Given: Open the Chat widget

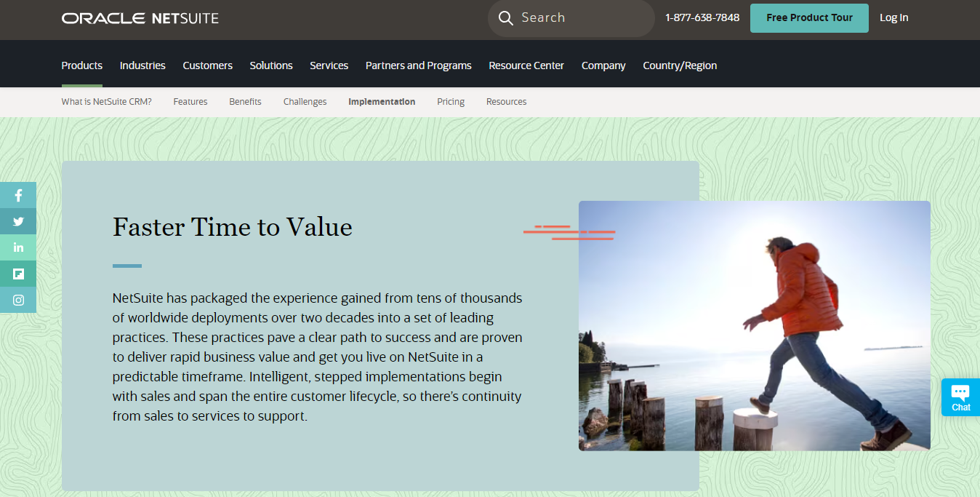Looking at the screenshot, I should click(960, 397).
